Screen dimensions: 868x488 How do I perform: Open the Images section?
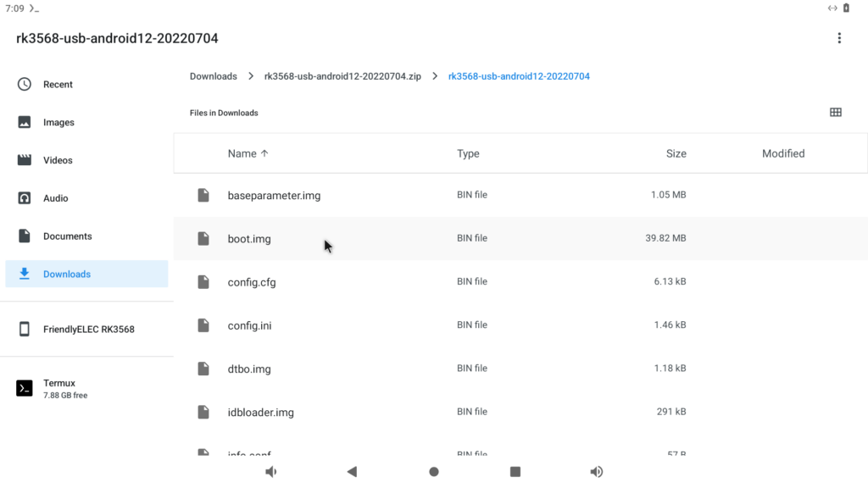pyautogui.click(x=87, y=122)
